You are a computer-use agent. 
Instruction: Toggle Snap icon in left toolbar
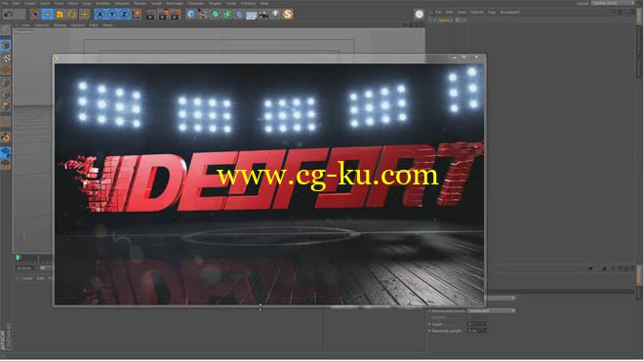coord(5,138)
